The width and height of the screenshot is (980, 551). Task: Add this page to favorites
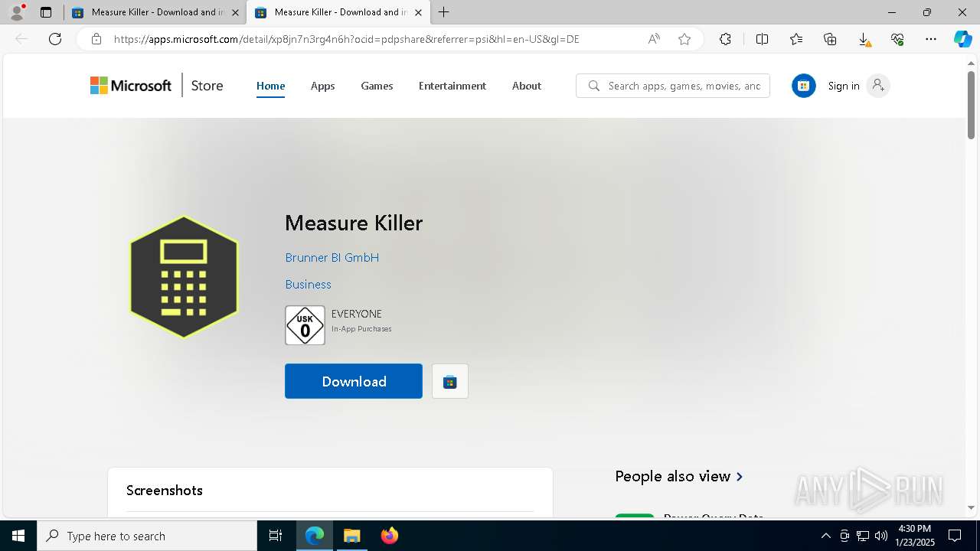pyautogui.click(x=684, y=39)
